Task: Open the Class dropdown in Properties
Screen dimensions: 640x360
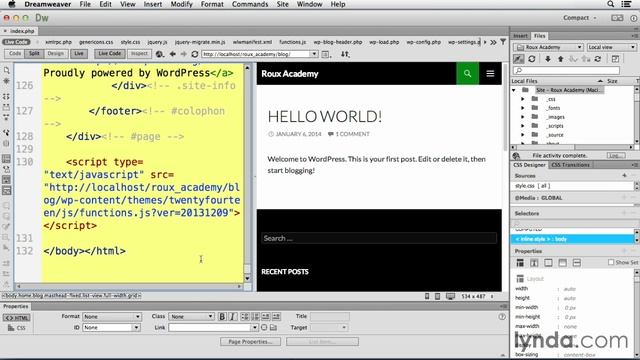Action: tap(191, 317)
